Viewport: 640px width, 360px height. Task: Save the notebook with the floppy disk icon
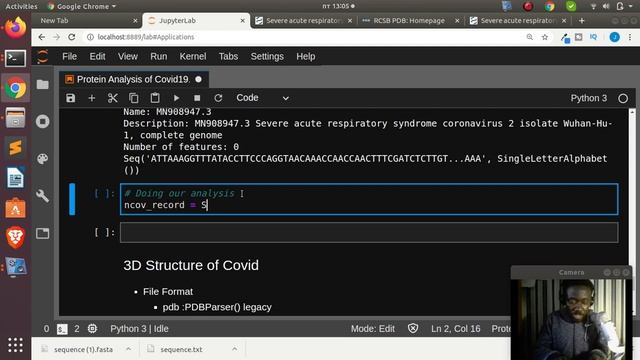coord(71,98)
